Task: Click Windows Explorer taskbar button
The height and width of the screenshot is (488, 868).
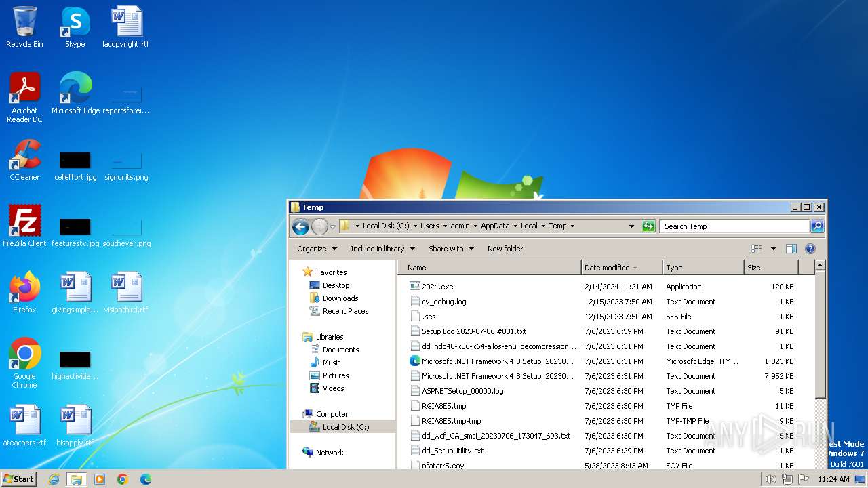Action: 77,479
